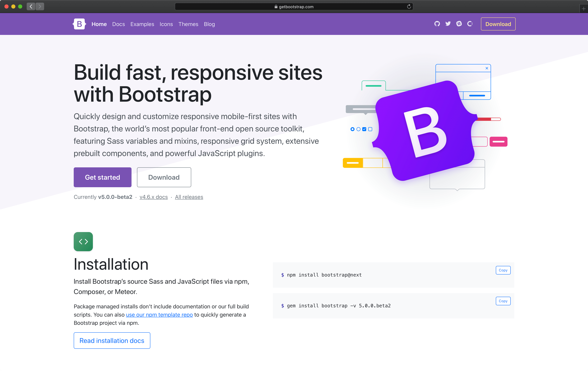588x371 pixels.
Task: Click the 'All releases' link
Action: tap(189, 197)
